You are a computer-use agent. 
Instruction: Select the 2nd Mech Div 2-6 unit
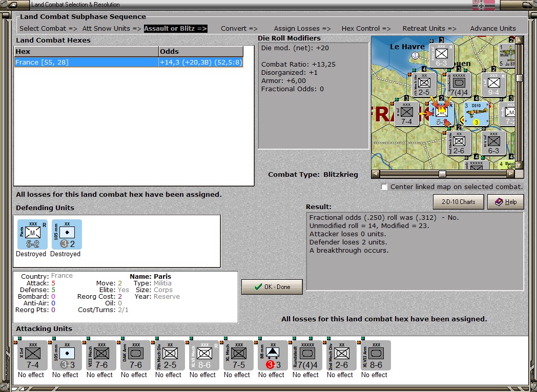(x=341, y=356)
